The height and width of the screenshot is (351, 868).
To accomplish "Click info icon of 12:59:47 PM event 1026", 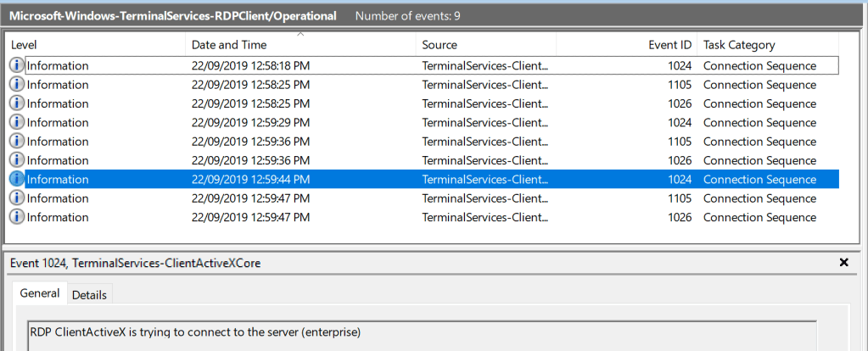I will click(x=17, y=217).
